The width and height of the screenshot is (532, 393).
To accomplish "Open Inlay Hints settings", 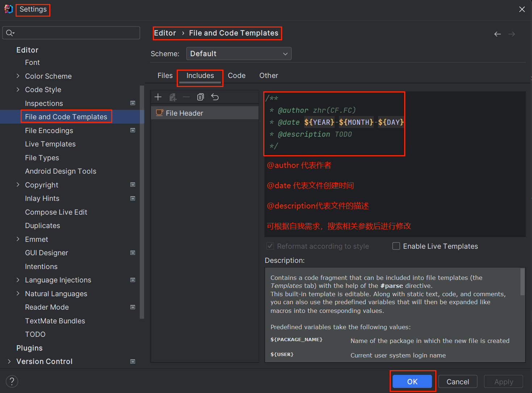I will (42, 198).
